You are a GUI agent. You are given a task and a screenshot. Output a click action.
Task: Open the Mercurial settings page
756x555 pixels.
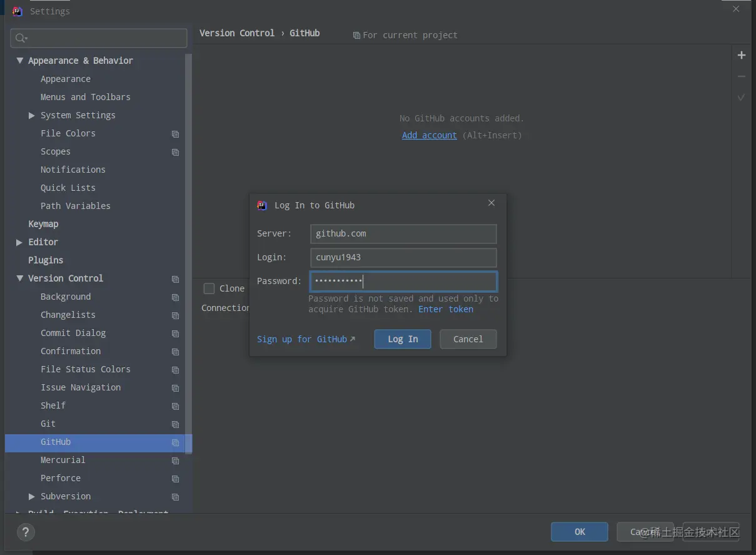63,460
